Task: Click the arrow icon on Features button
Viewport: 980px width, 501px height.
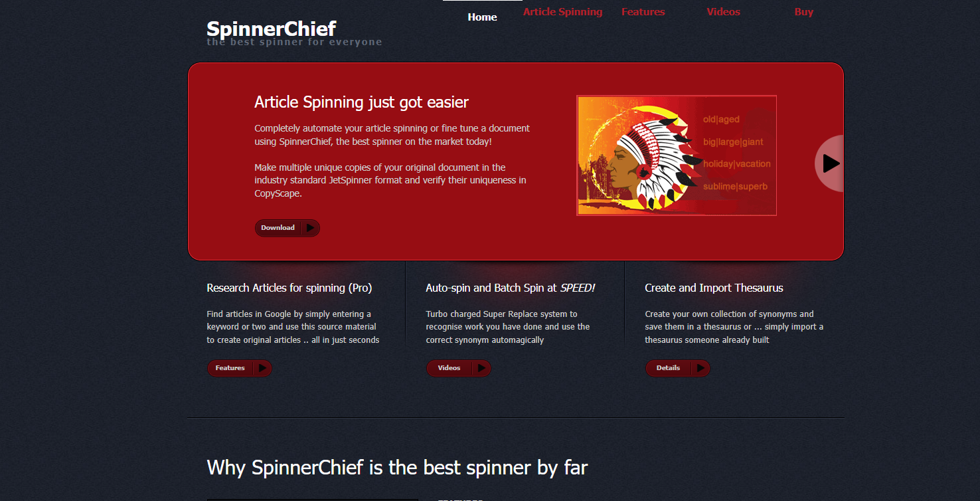Action: click(x=262, y=368)
